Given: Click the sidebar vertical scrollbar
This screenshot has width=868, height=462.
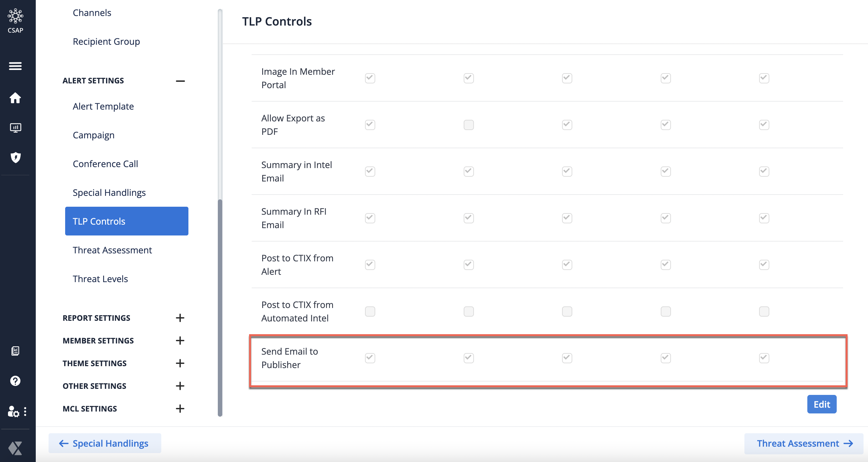Looking at the screenshot, I should pos(220,304).
